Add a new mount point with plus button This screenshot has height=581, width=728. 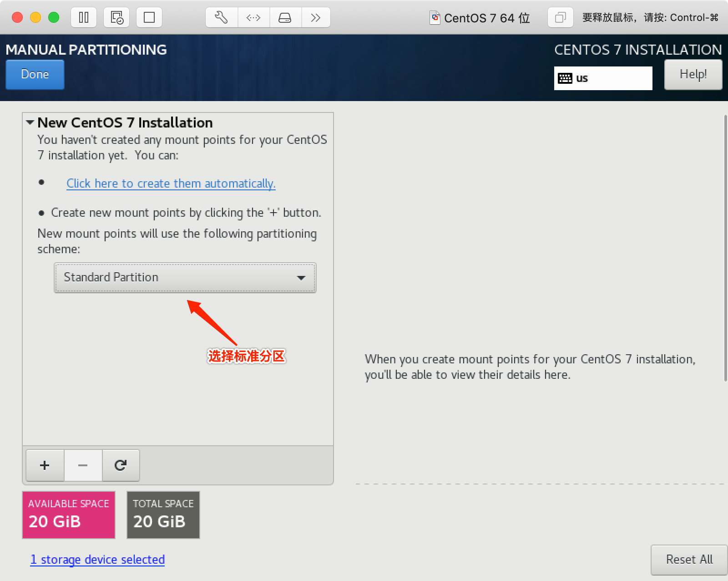pyautogui.click(x=45, y=465)
